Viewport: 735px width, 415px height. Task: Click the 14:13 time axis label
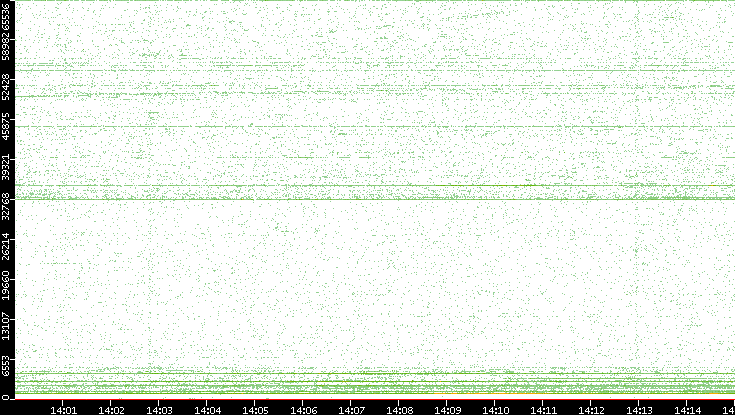tap(639, 410)
